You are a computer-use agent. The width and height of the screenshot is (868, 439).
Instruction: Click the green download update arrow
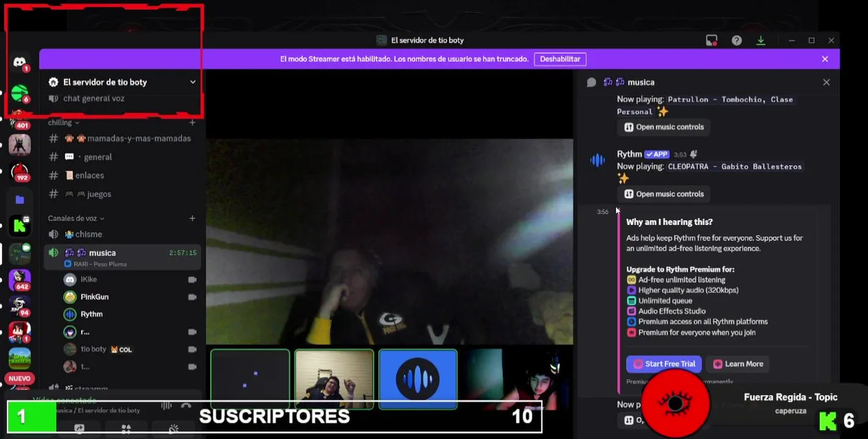761,40
